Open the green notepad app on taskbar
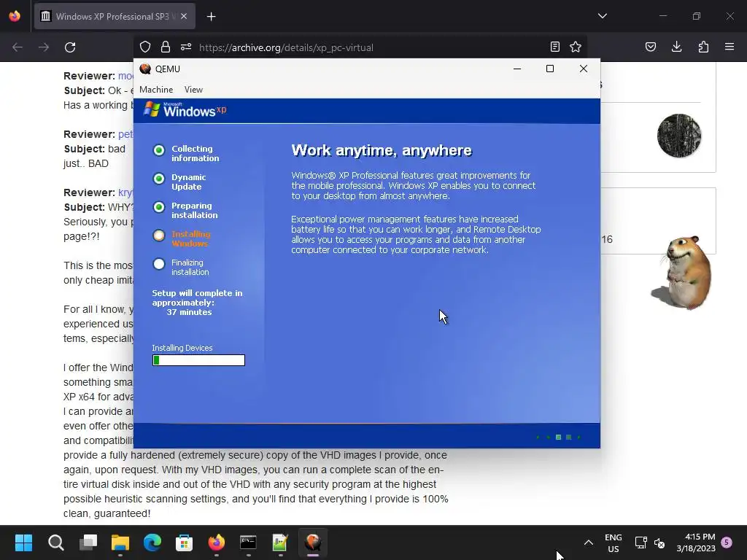 (x=280, y=542)
